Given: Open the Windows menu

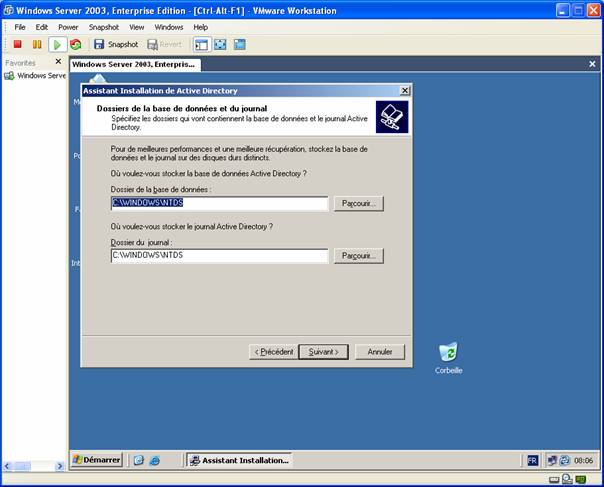Looking at the screenshot, I should pyautogui.click(x=169, y=27).
